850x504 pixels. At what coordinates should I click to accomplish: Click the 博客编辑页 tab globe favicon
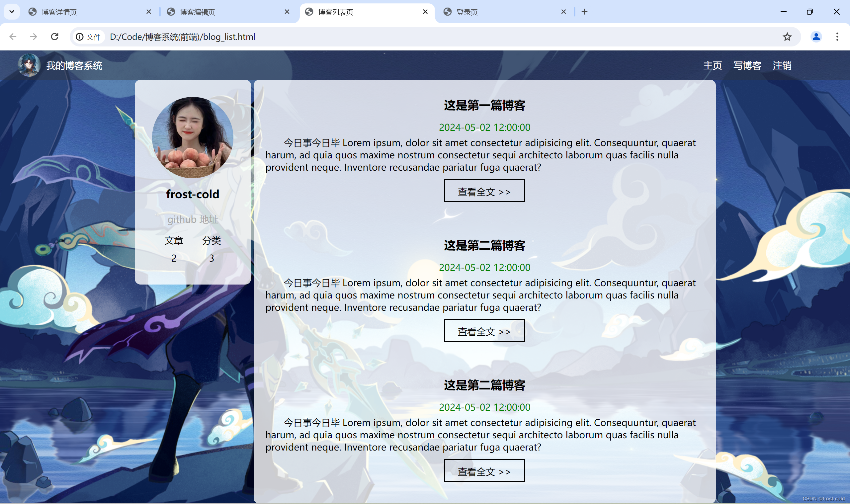(171, 12)
